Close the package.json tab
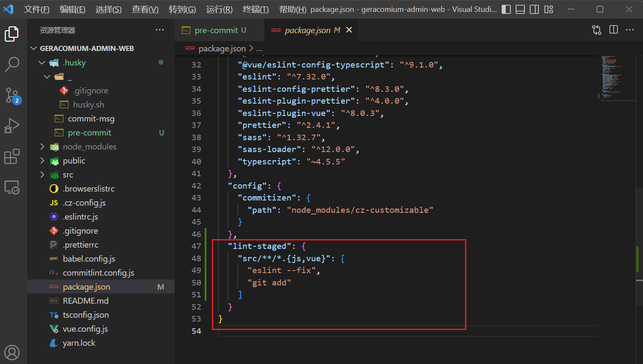Image resolution: width=643 pixels, height=364 pixels. coord(349,30)
